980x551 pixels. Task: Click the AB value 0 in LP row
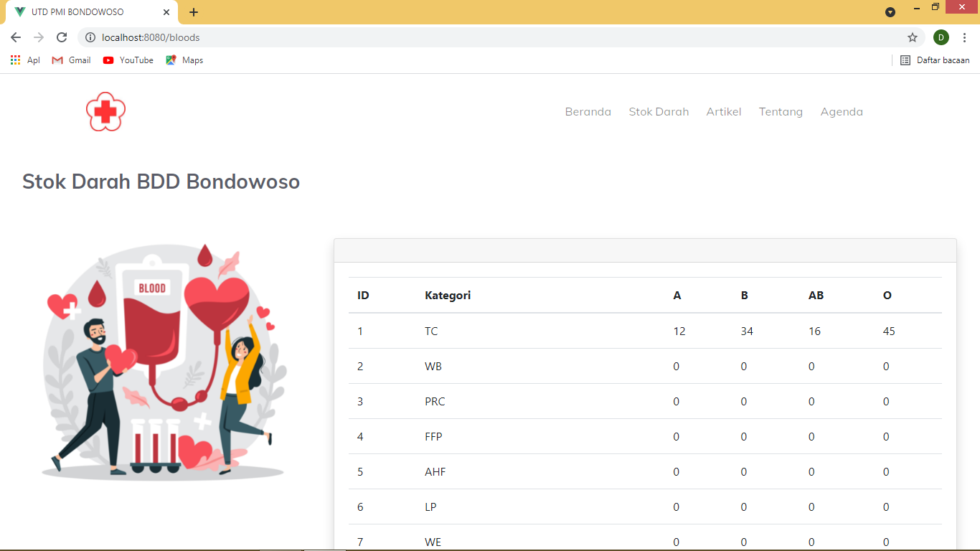(811, 507)
